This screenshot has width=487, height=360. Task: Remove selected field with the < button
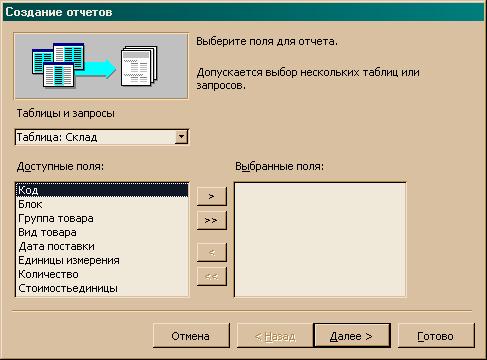[212, 252]
